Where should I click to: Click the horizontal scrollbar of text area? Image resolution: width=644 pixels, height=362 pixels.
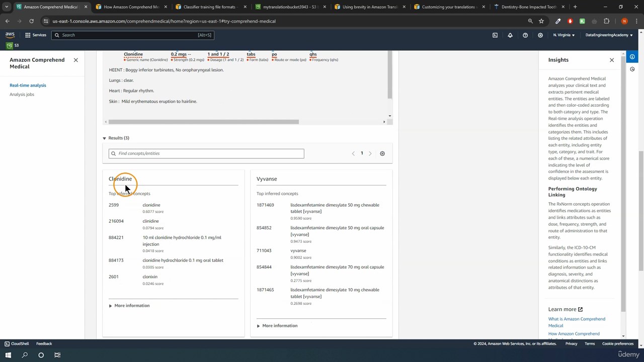(204, 122)
